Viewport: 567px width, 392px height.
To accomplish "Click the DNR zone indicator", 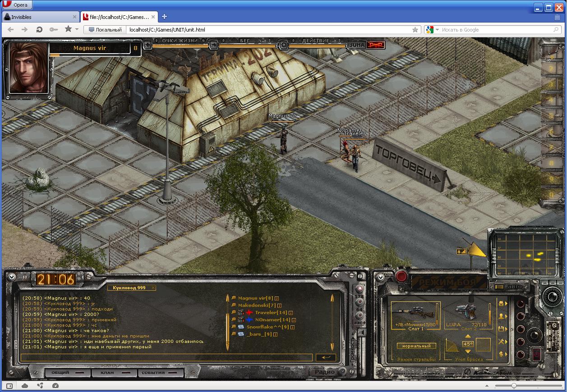I will point(375,45).
